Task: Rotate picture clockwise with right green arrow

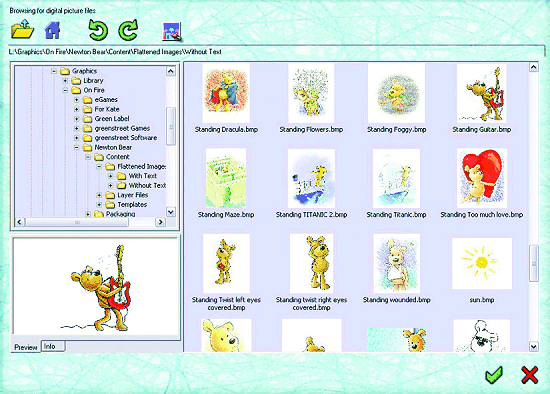Action: [x=128, y=30]
